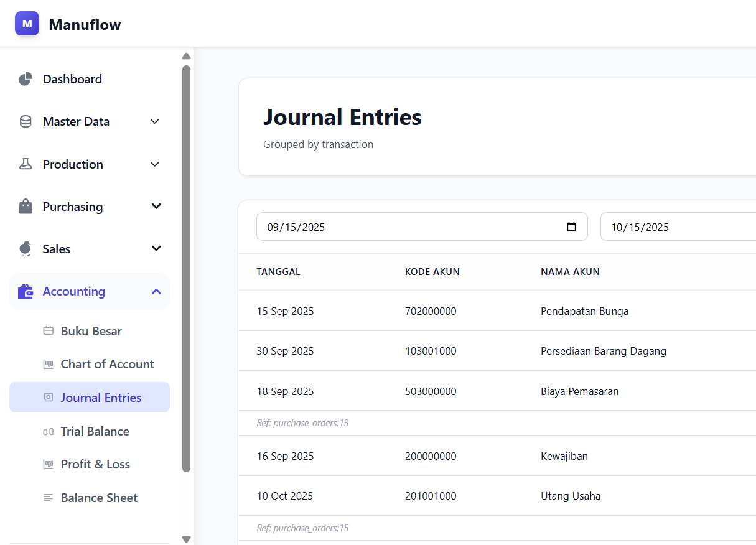Open the Profit & Loss report
Viewport: 756px width, 545px height.
tap(95, 464)
